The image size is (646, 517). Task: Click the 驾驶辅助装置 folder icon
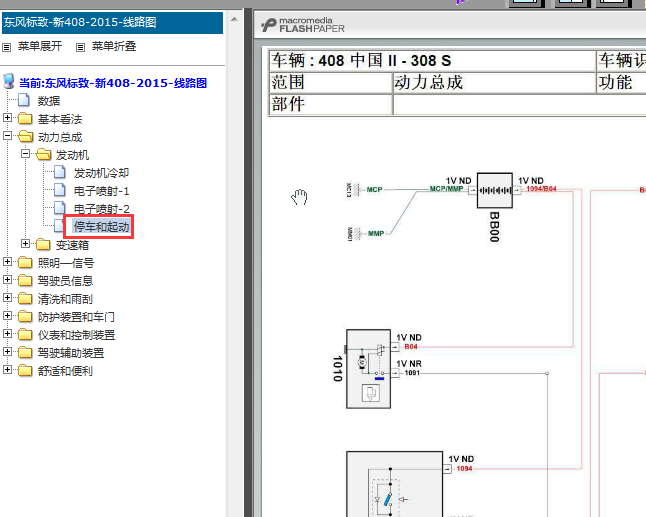pyautogui.click(x=25, y=352)
